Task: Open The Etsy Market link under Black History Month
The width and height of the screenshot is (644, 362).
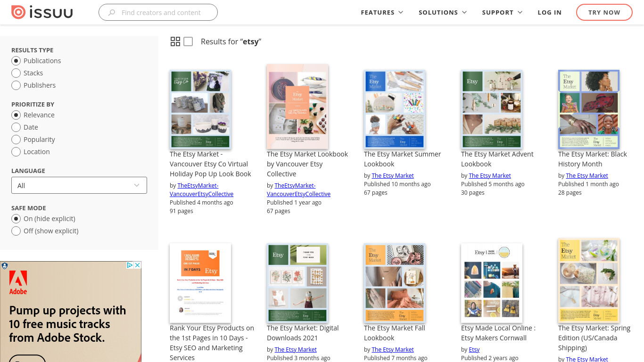Action: pyautogui.click(x=587, y=175)
